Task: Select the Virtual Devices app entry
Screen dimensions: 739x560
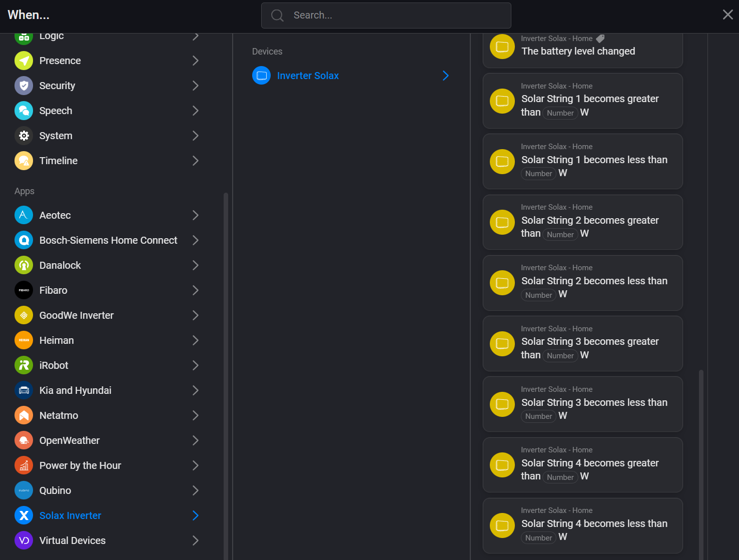Action: pos(108,540)
